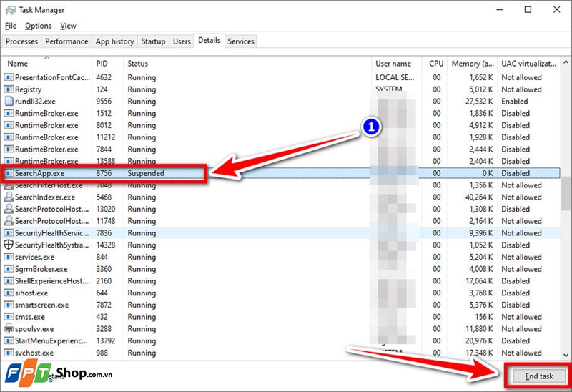Sort by the PID column header
The height and width of the screenshot is (392, 572).
108,64
